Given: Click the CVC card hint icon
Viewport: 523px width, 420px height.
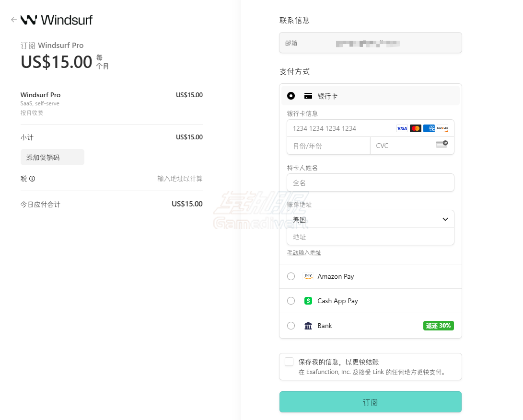Looking at the screenshot, I should (x=442, y=144).
